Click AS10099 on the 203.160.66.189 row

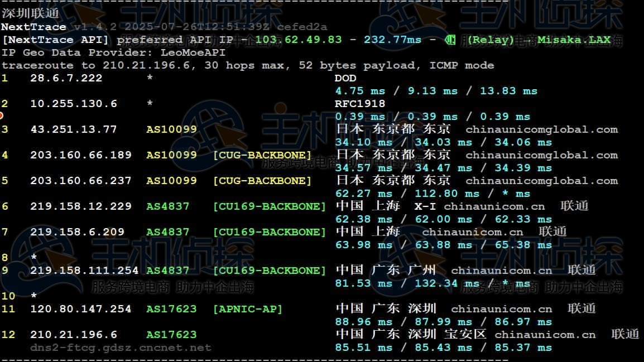click(x=171, y=155)
